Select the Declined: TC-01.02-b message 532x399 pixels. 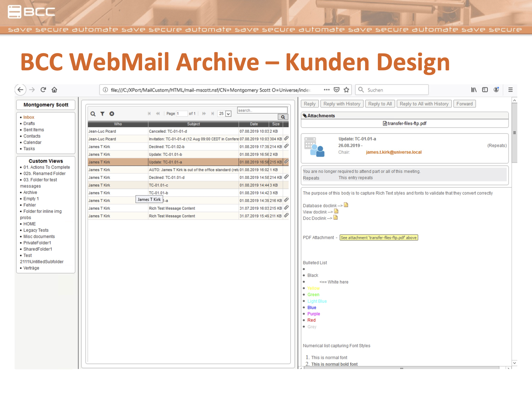click(x=188, y=147)
